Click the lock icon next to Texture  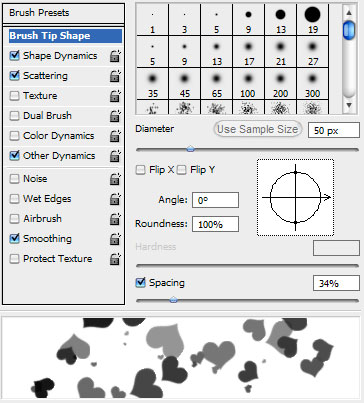click(x=115, y=96)
